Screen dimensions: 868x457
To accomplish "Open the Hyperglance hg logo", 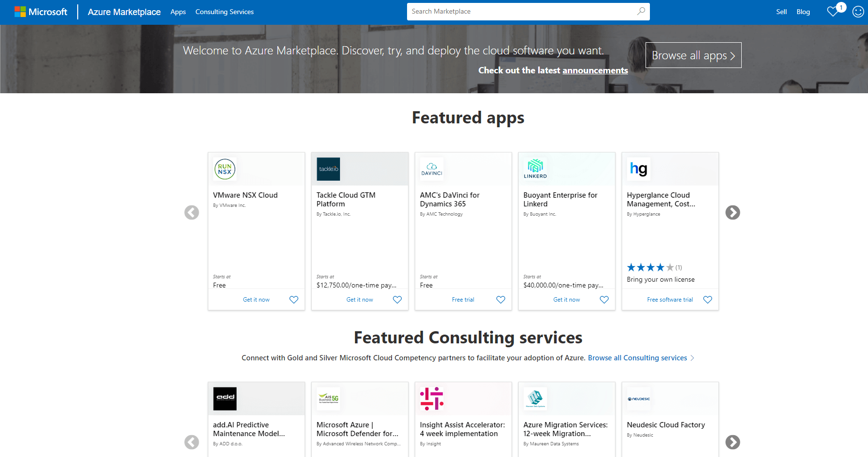I will pyautogui.click(x=639, y=169).
